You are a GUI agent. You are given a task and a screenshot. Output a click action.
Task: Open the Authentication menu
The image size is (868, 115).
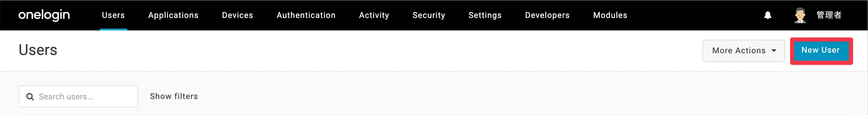pos(306,15)
